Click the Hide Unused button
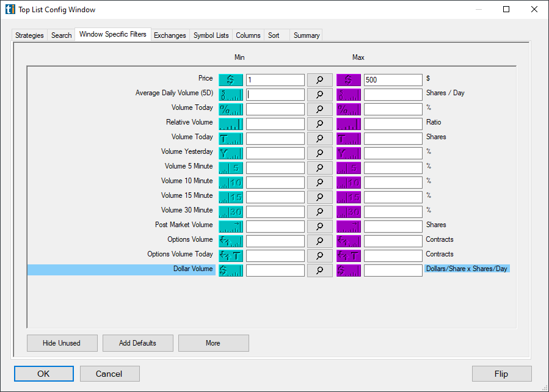The width and height of the screenshot is (549, 392). 62,343
